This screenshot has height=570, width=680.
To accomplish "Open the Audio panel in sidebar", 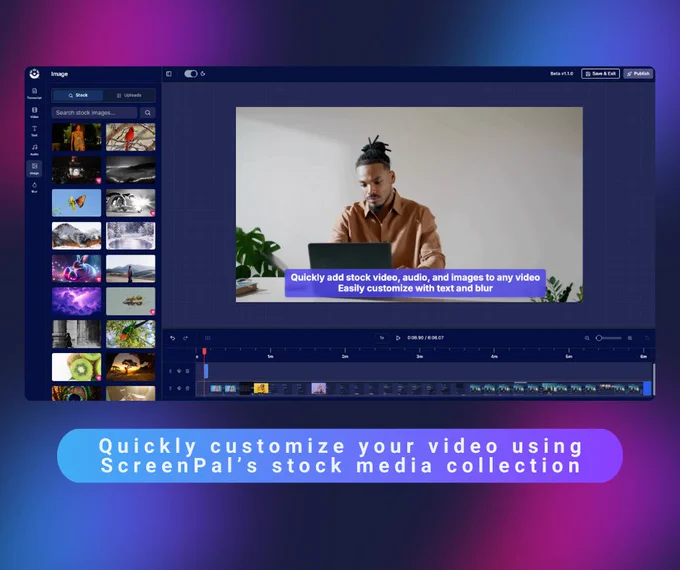I will coord(34,150).
